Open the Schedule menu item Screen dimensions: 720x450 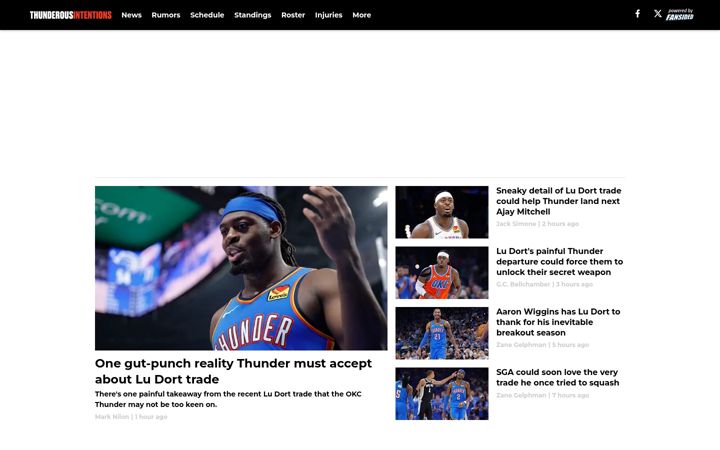pyautogui.click(x=207, y=15)
